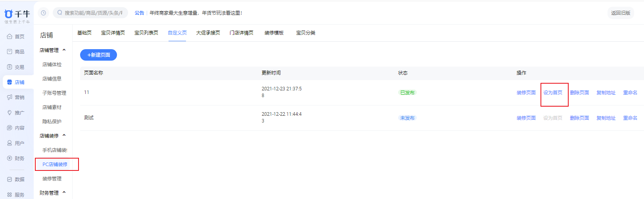The height and width of the screenshot is (199, 644).
Task: Collapse the 店铺管理 section
Action: [64, 50]
